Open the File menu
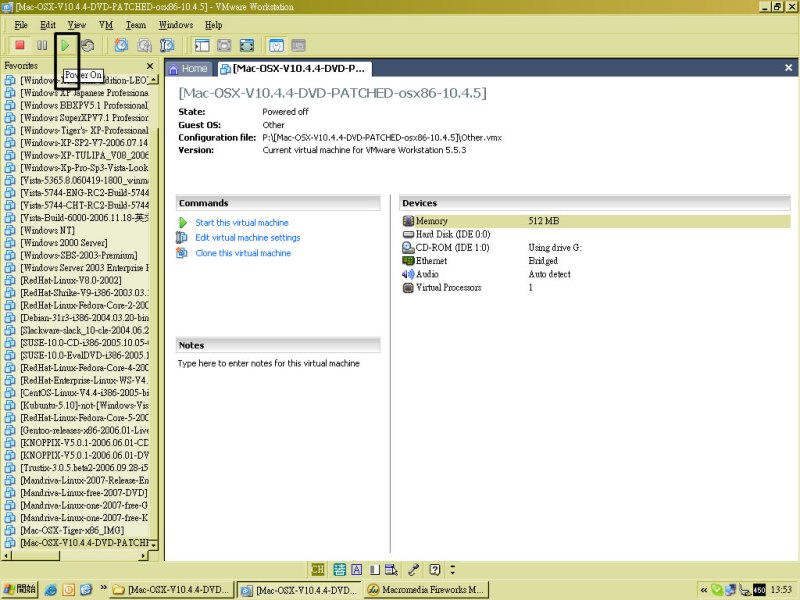800x600 pixels. [21, 24]
